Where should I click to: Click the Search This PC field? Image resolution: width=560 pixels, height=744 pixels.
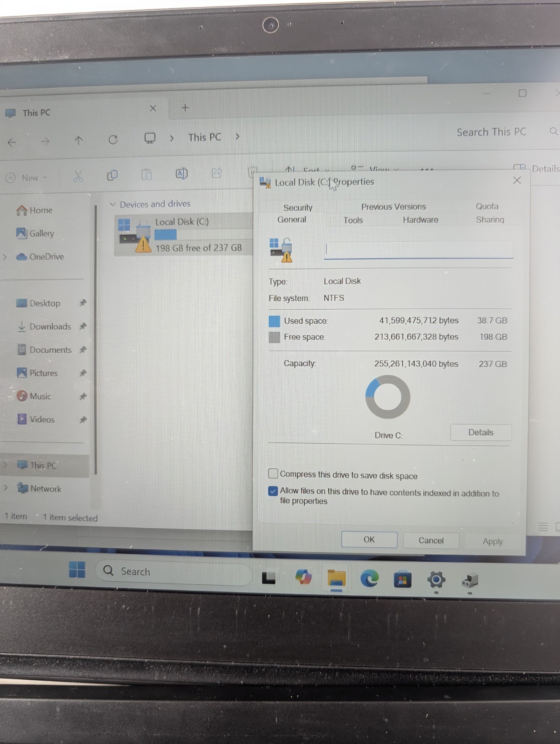pos(491,132)
